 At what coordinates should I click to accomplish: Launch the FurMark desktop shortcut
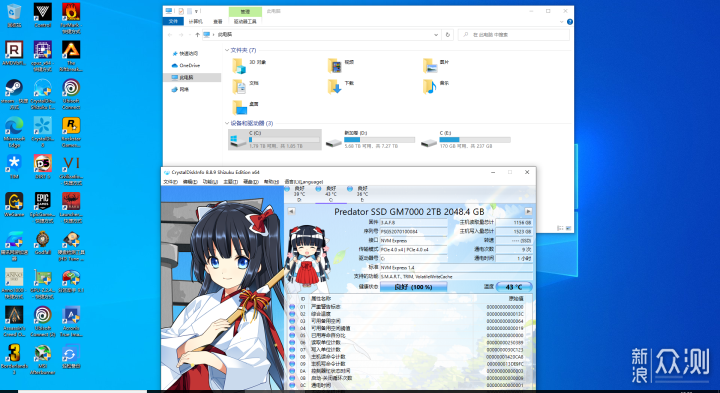(x=71, y=18)
